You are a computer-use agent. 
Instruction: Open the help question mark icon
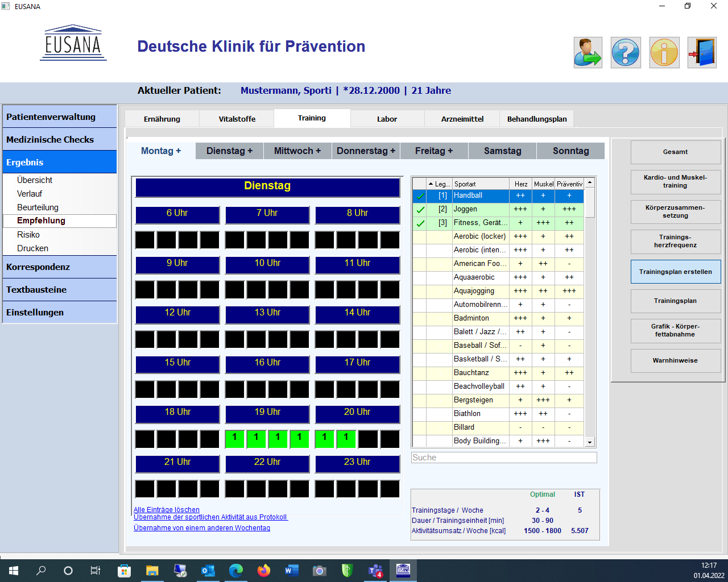pos(626,53)
